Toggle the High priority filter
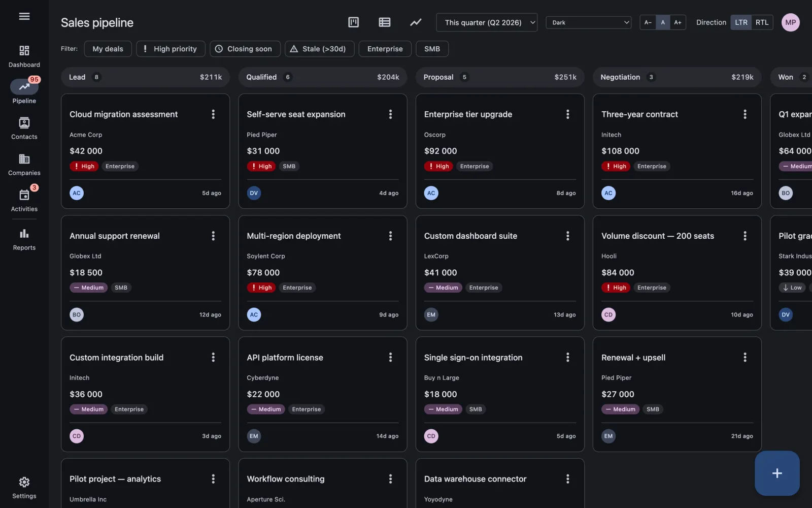This screenshot has height=508, width=812. [x=171, y=49]
